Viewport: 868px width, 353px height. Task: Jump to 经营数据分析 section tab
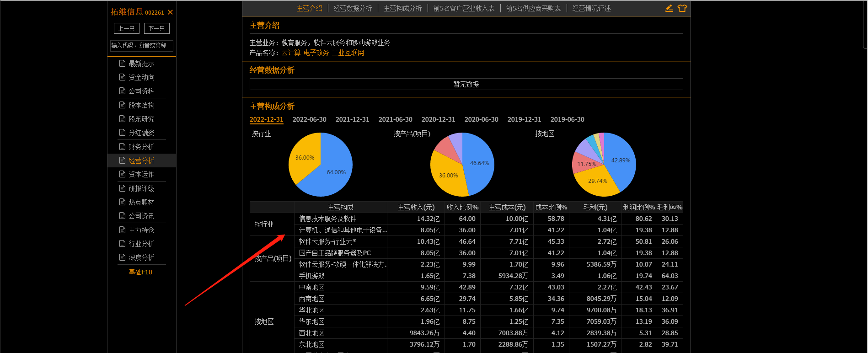tap(353, 8)
